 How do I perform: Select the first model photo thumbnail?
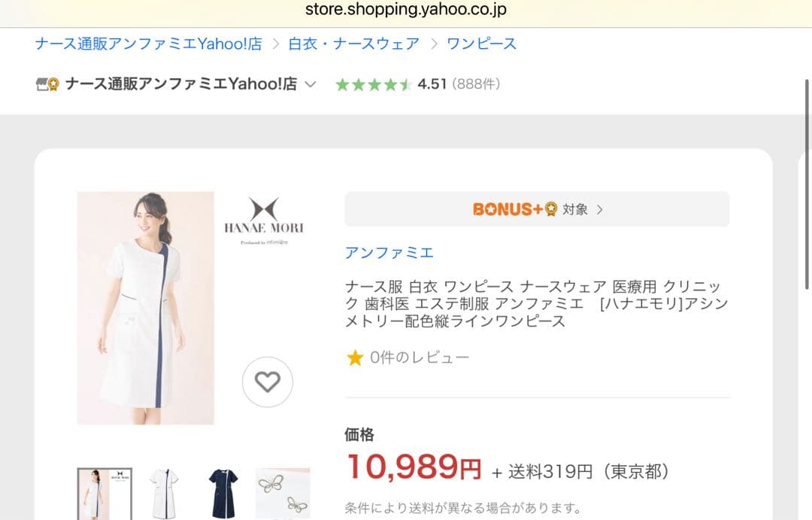[105, 494]
